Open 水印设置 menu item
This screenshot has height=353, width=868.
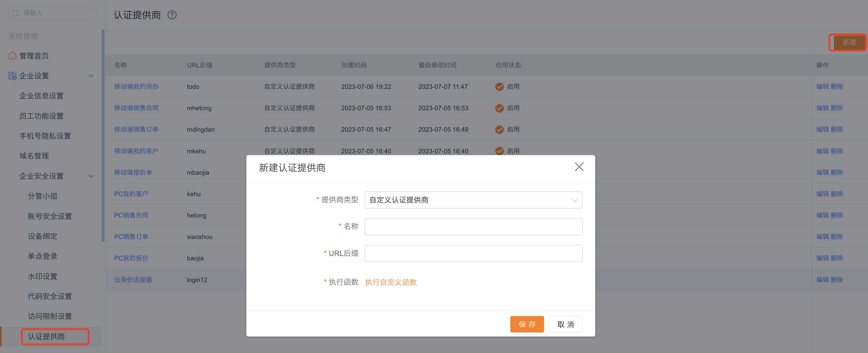[43, 276]
